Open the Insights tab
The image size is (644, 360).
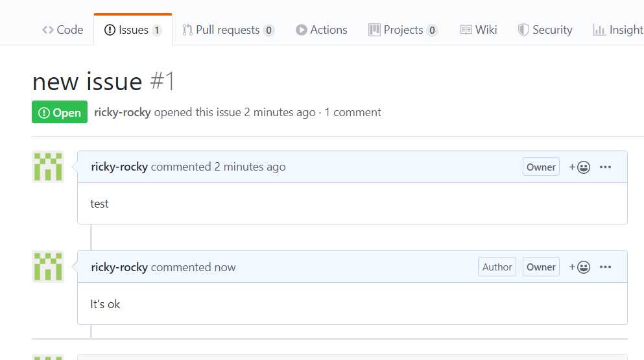coord(618,30)
